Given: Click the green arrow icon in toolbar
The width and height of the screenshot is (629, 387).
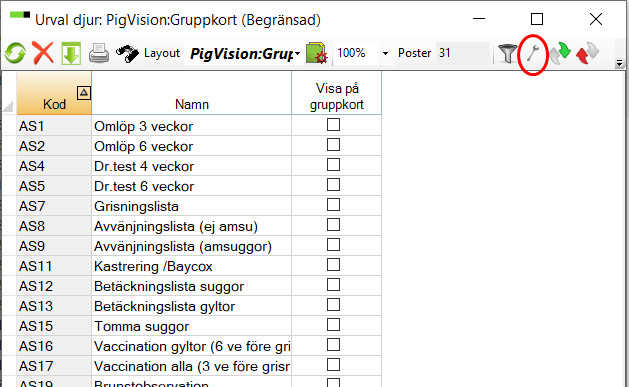Looking at the screenshot, I should pos(560,53).
